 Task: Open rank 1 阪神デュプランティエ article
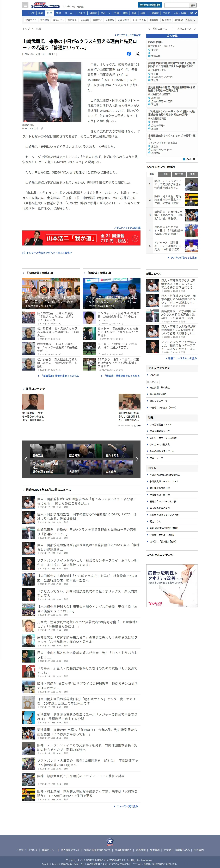tap(172, 184)
